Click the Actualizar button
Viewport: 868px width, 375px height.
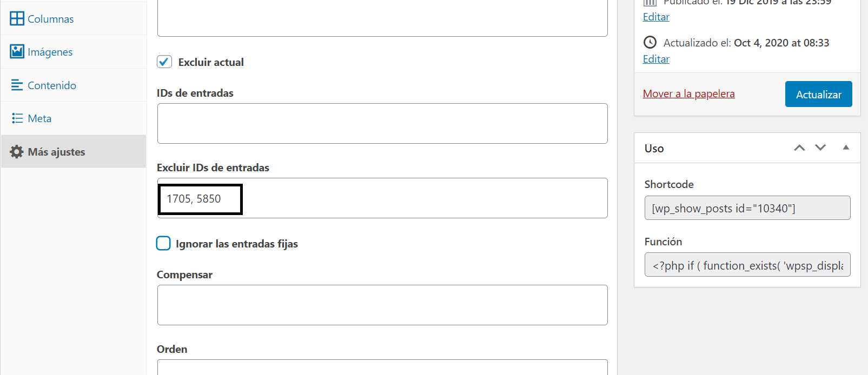[818, 94]
